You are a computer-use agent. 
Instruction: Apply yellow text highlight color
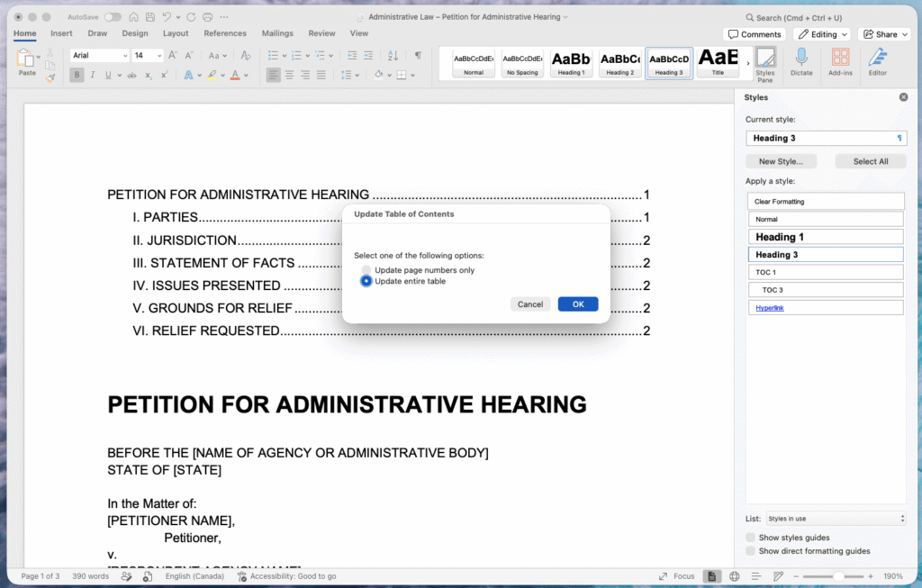click(212, 75)
